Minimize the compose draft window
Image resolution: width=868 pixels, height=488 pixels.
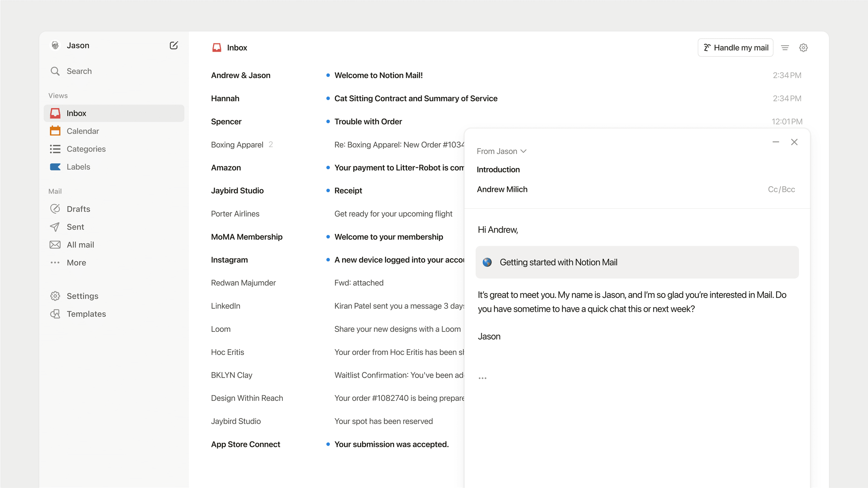[776, 142]
